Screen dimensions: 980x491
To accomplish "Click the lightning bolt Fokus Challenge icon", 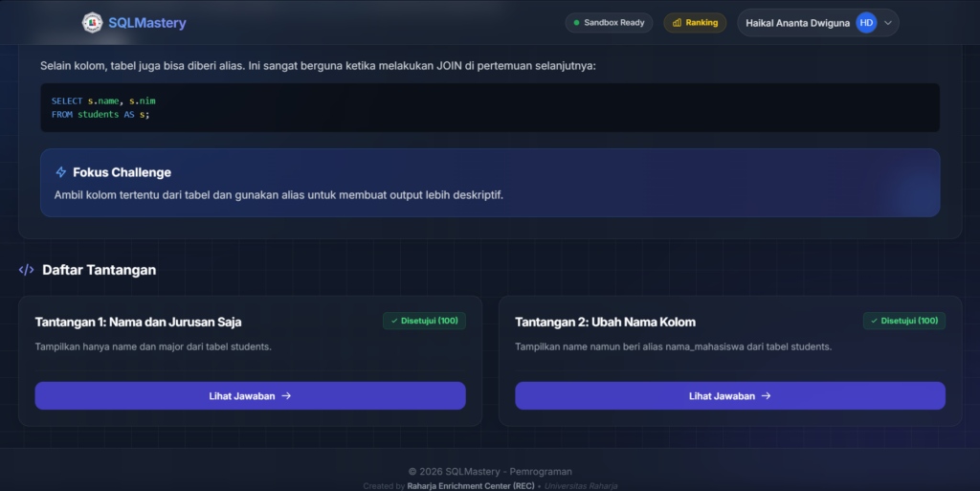I will 60,171.
